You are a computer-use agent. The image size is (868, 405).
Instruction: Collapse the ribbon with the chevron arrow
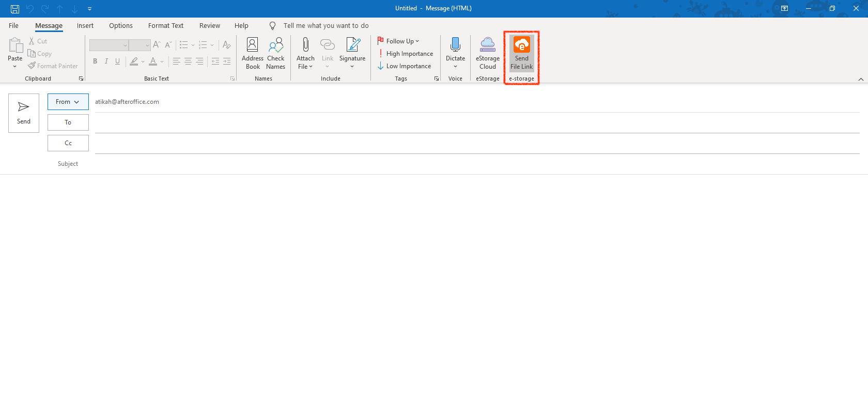pos(861,79)
